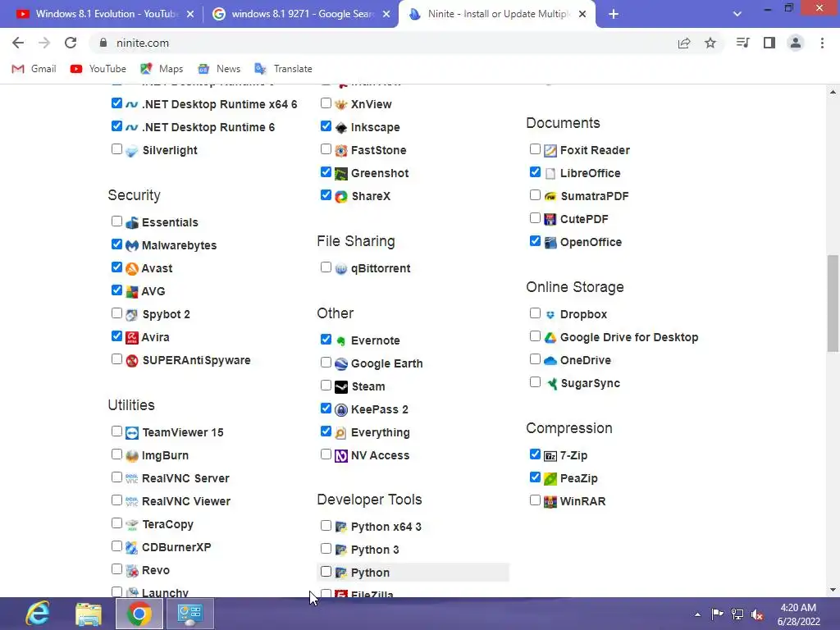The height and width of the screenshot is (630, 840).
Task: Uncheck the PeaZip checkbox
Action: tap(535, 477)
